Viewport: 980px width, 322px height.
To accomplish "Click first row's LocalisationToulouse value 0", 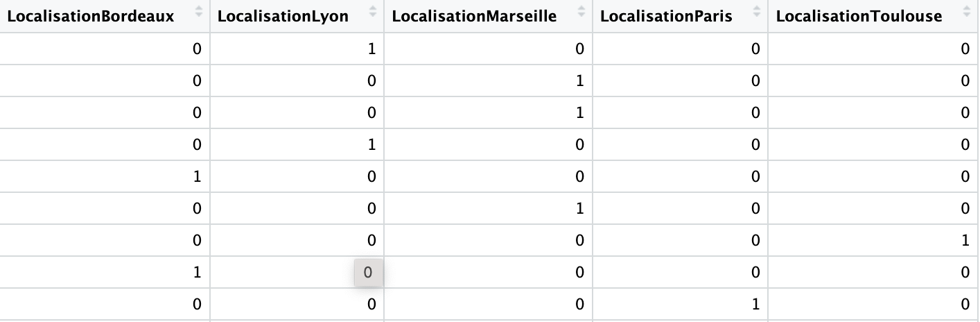I will [x=965, y=49].
